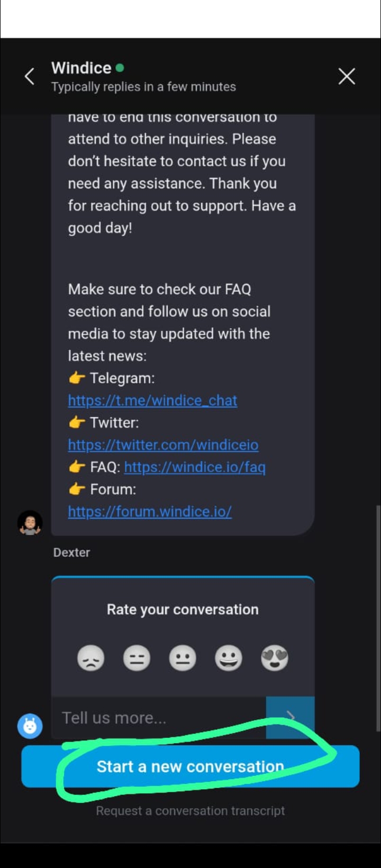
Task: Click the send arrow next to feedback field
Action: click(290, 718)
